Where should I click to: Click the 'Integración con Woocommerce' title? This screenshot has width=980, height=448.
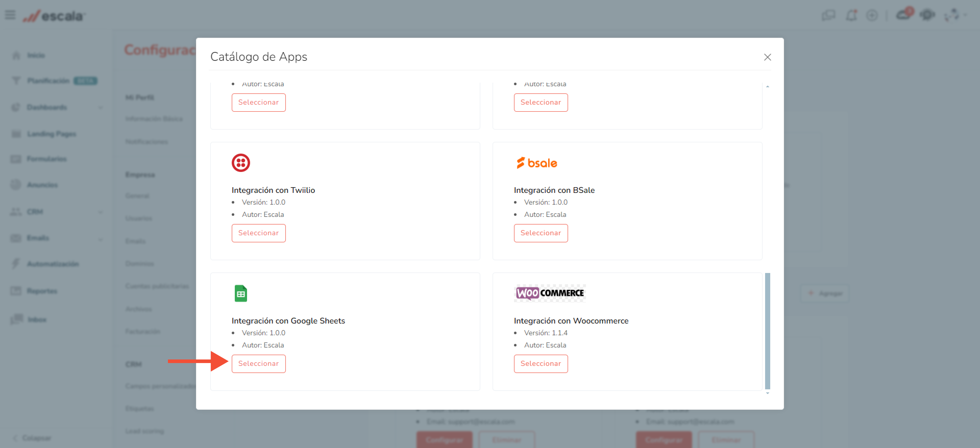[571, 321]
